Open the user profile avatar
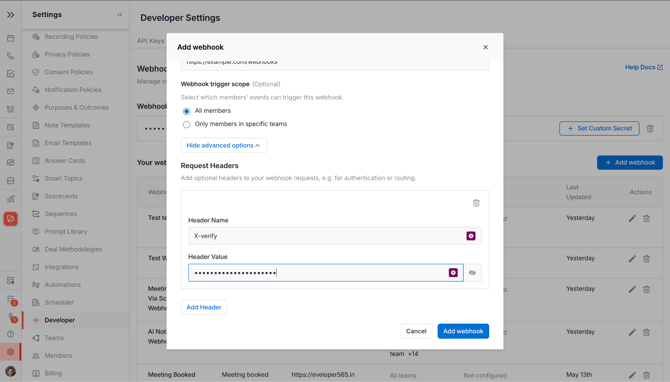 [11, 371]
